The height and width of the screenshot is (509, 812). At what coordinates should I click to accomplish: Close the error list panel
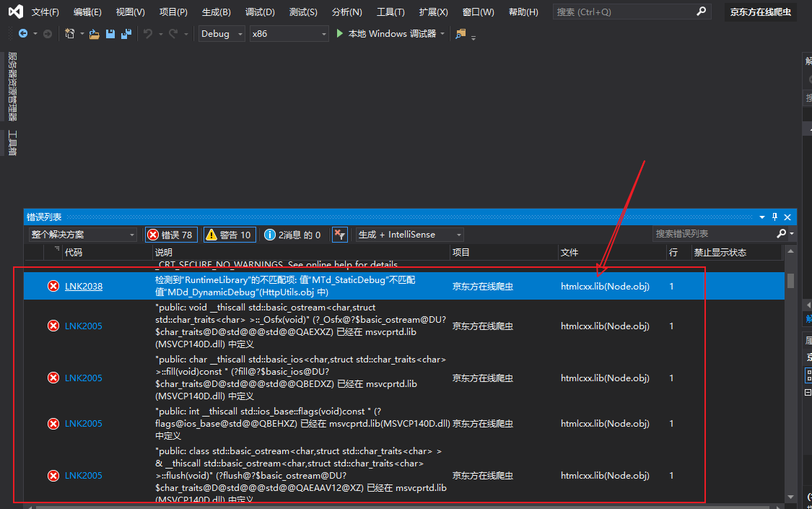tap(787, 217)
